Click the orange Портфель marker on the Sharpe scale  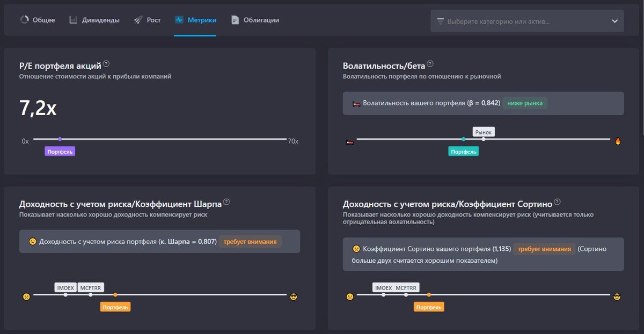[115, 307]
